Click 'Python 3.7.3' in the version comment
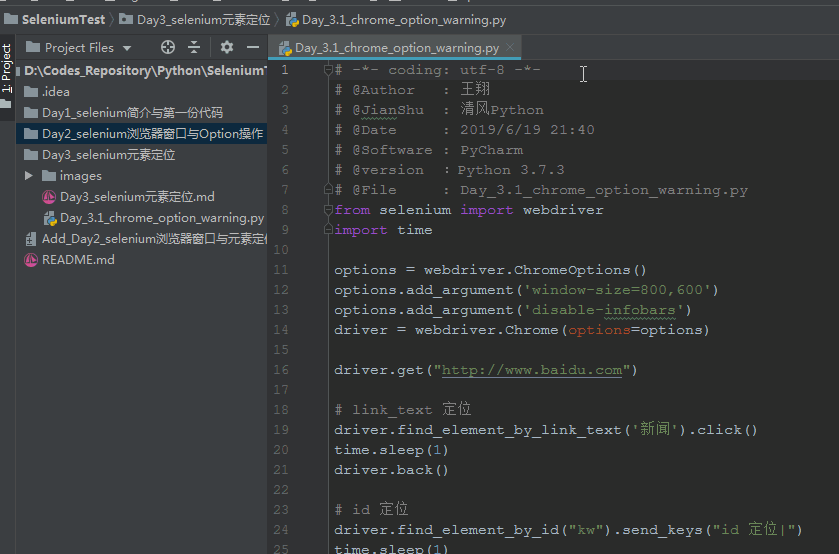 511,170
